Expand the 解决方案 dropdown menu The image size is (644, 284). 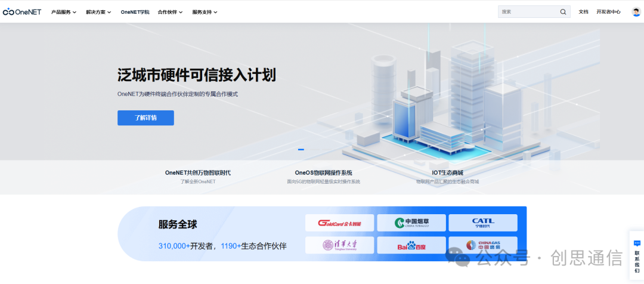98,12
